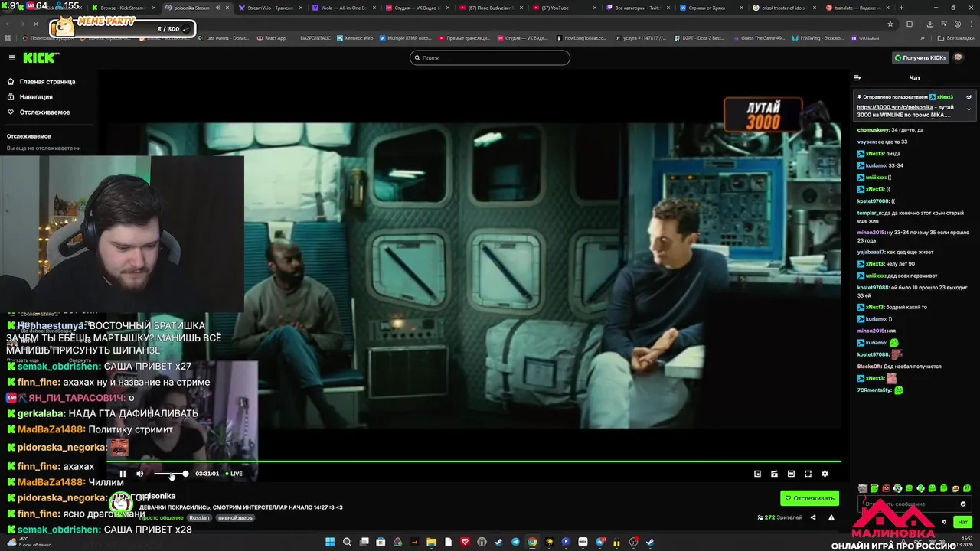Enter fullscreen mode
Image resolution: width=980 pixels, height=551 pixels.
[808, 474]
